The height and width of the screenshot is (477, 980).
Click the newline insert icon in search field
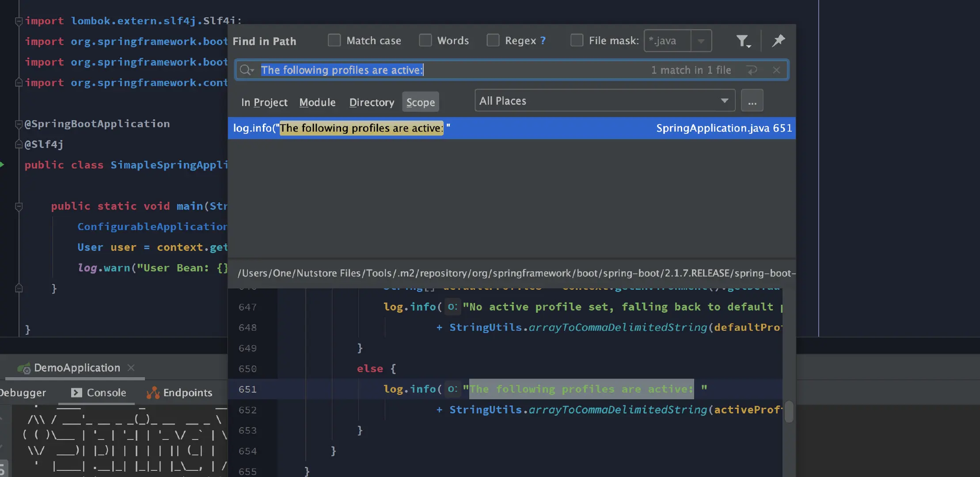coord(752,70)
